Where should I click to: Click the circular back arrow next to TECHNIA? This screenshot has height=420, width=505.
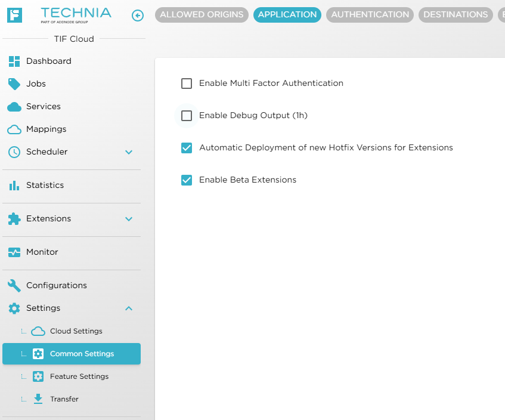click(138, 16)
